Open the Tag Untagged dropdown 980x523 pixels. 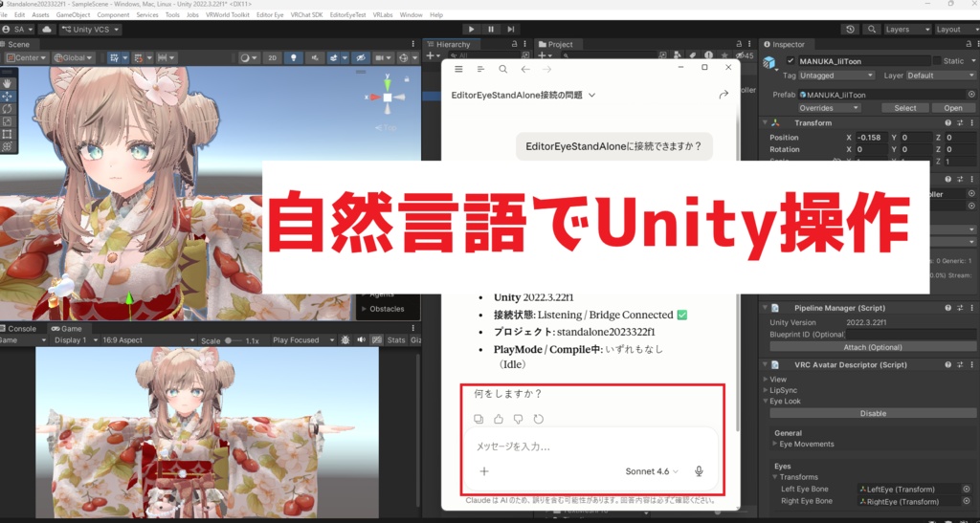click(x=836, y=76)
